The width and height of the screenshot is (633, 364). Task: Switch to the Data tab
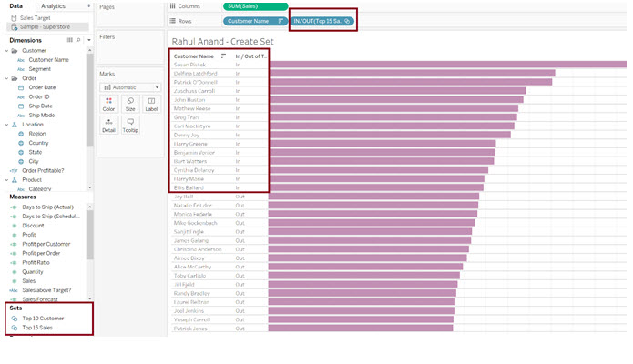(x=16, y=6)
